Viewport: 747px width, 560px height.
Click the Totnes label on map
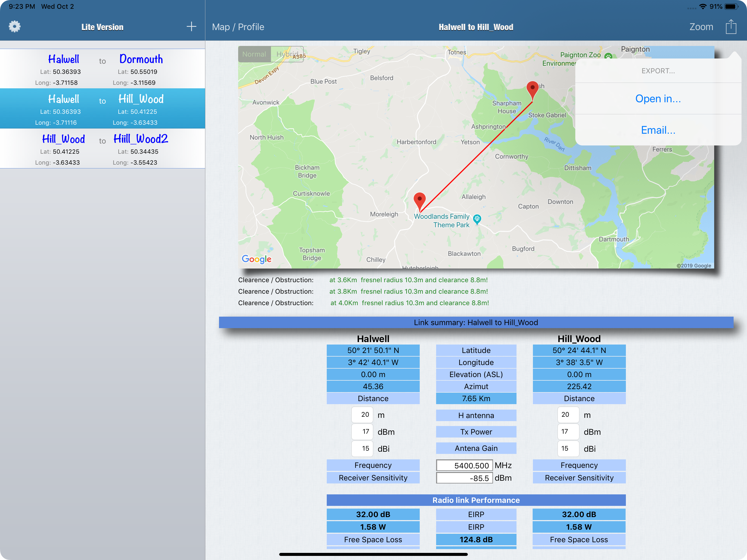click(457, 52)
